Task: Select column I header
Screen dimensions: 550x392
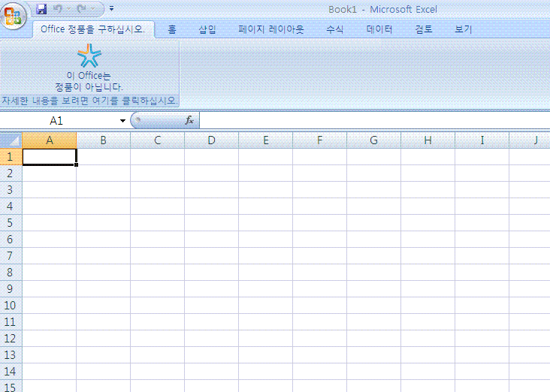Action: coord(482,140)
